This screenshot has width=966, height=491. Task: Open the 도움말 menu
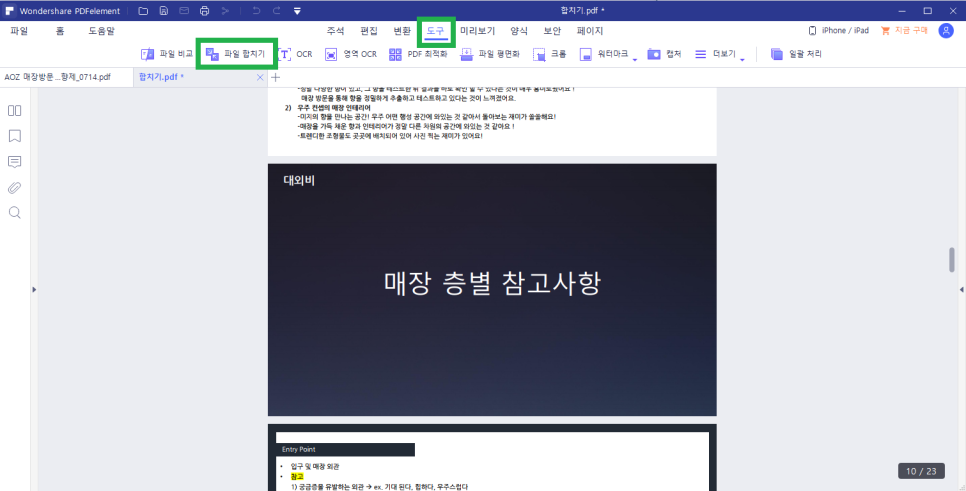[102, 31]
